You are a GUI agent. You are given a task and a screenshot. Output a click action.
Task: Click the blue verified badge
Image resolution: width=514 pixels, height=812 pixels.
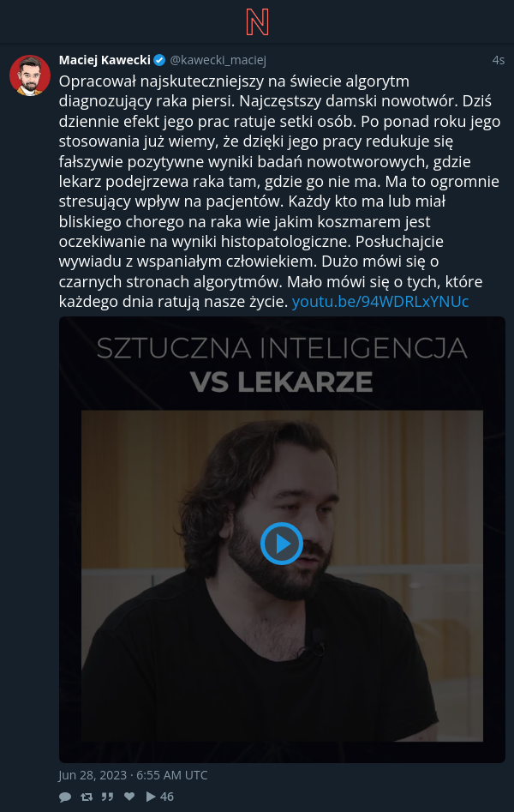coord(159,61)
